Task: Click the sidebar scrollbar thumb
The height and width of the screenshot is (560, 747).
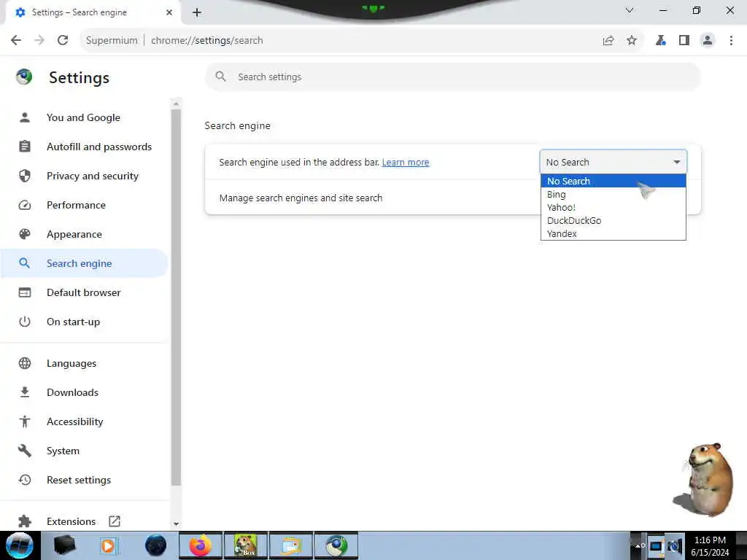Action: pyautogui.click(x=177, y=297)
